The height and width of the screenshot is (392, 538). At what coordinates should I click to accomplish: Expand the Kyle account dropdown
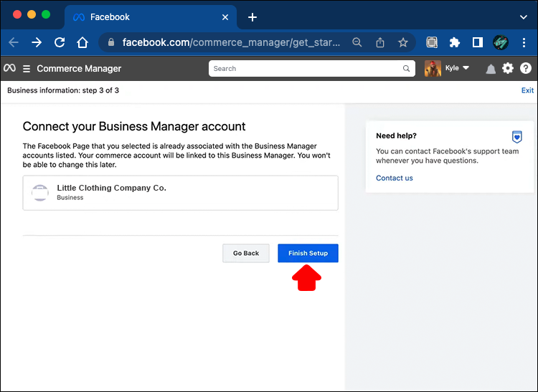466,69
